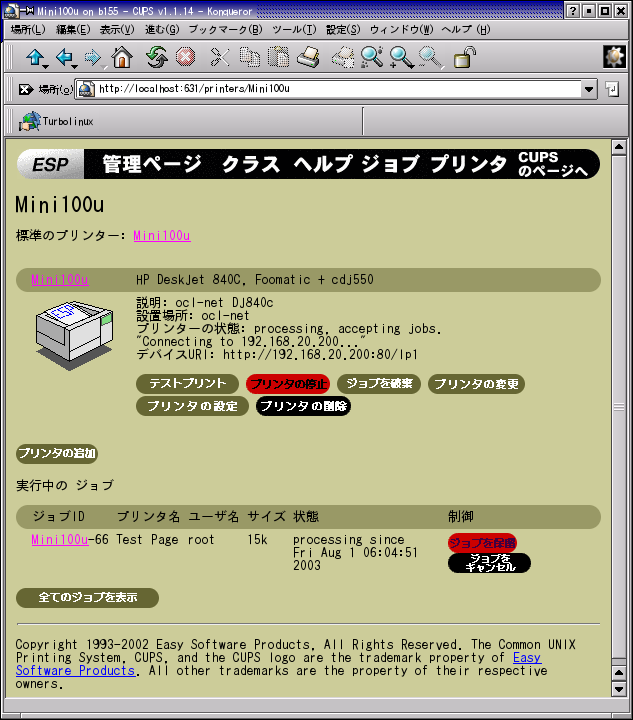
Task: Open the Up button dropdown arrow
Action: point(45,67)
